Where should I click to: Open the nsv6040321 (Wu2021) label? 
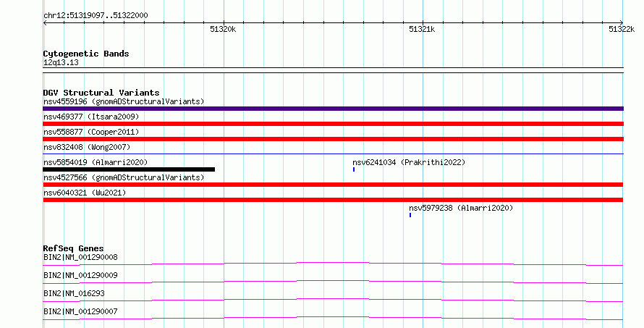click(x=85, y=193)
